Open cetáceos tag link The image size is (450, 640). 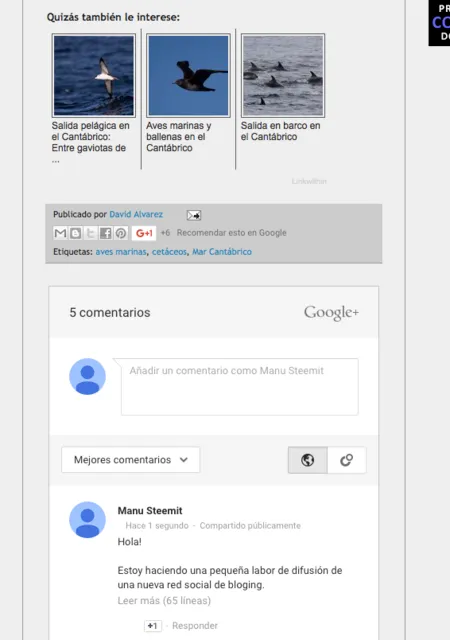coord(169,252)
